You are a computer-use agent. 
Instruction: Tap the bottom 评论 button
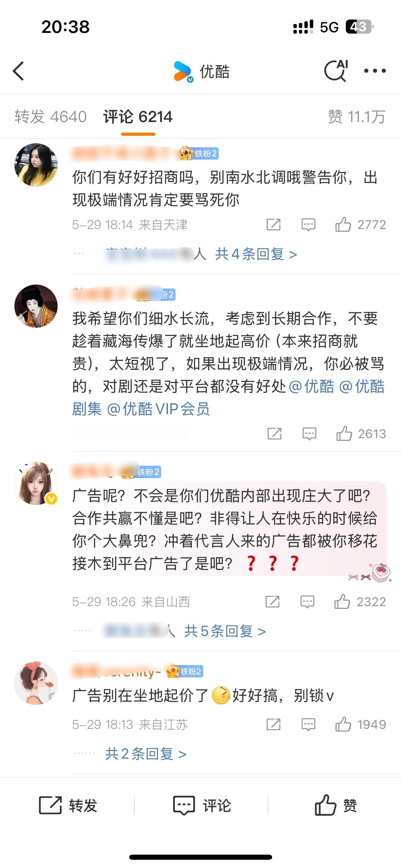tap(202, 805)
